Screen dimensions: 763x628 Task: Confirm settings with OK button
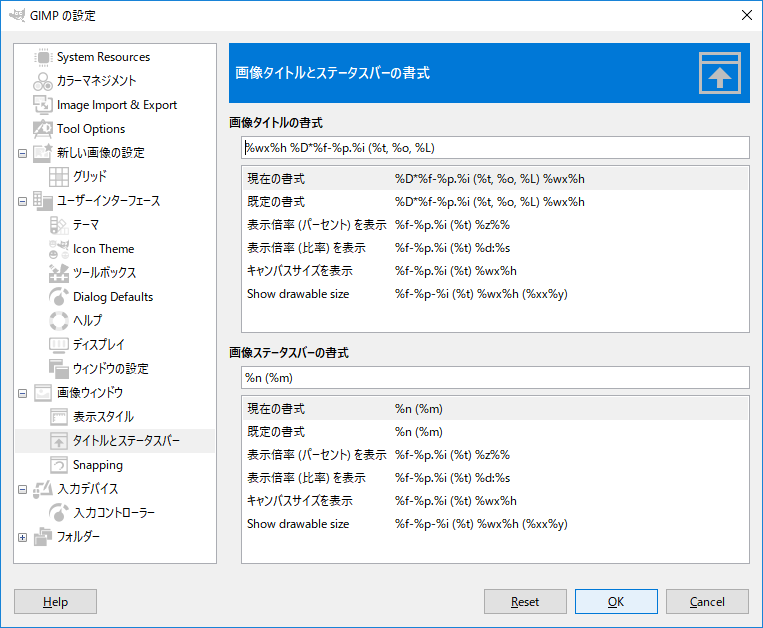tap(616, 602)
